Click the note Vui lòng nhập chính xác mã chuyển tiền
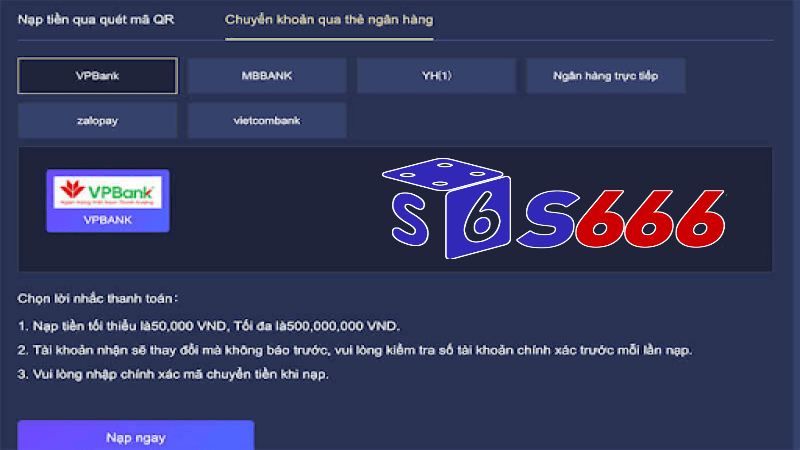The width and height of the screenshot is (800, 450). [x=173, y=374]
